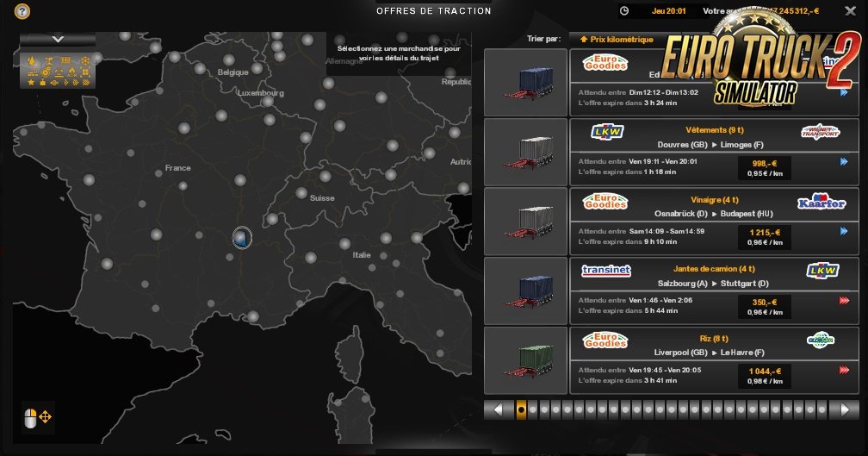Click the white trailer thumbnail for Vêtements
Screen dimensions: 868x456
pyautogui.click(x=525, y=152)
